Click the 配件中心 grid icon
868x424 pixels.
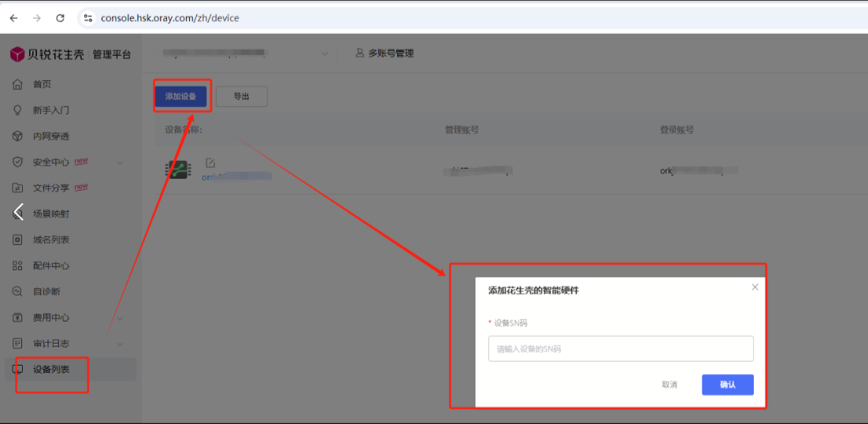click(17, 266)
